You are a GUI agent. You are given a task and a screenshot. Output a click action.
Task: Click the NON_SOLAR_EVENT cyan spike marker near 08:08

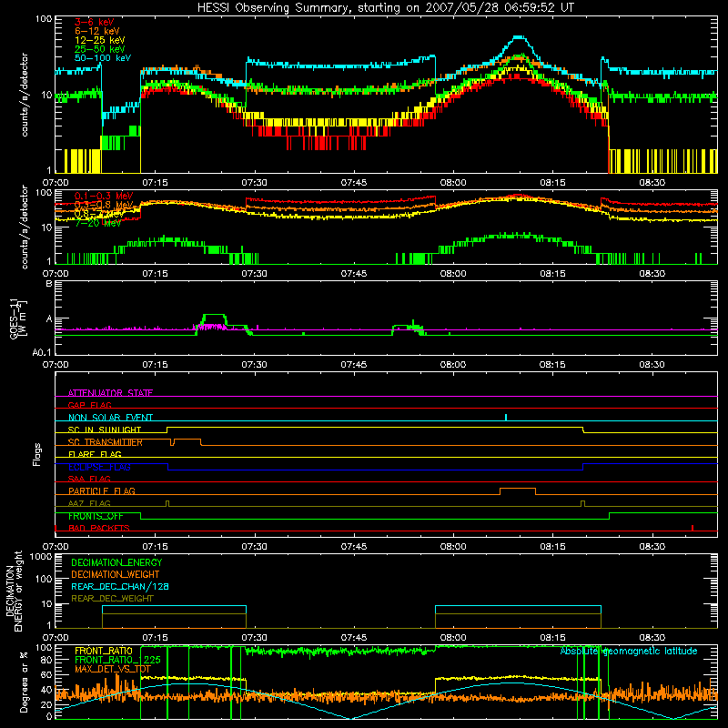point(506,417)
